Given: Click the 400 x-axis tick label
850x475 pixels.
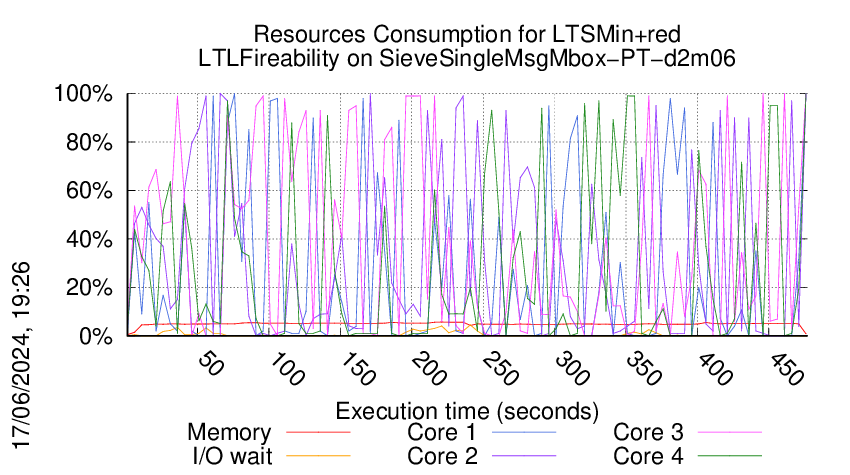Looking at the screenshot, I should tap(716, 369).
